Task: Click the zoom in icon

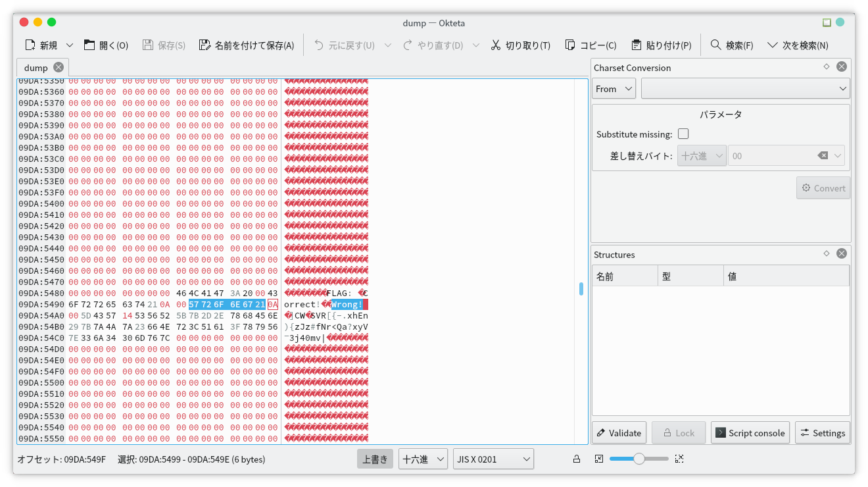Action: point(679,459)
